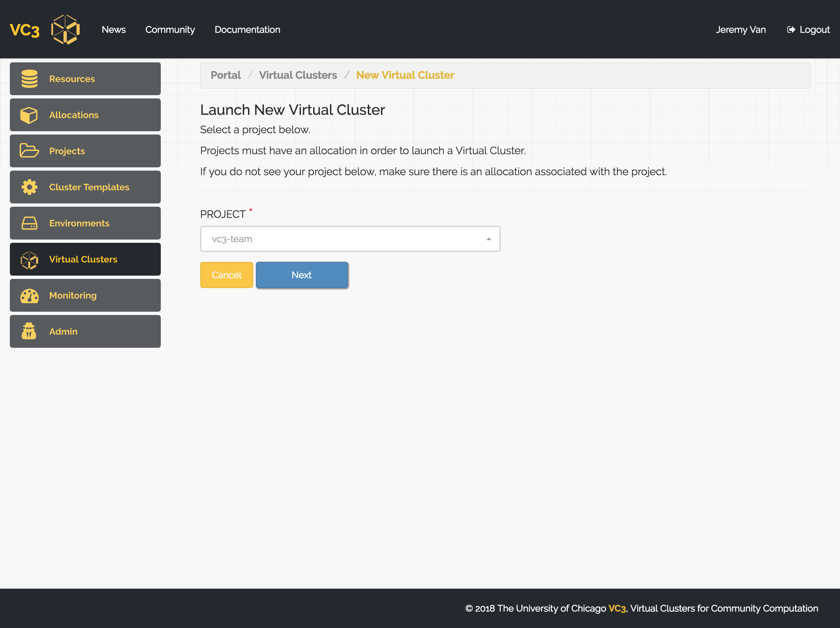The width and height of the screenshot is (840, 628).
Task: Click the Monitoring dashboard gauge icon
Action: 29,296
